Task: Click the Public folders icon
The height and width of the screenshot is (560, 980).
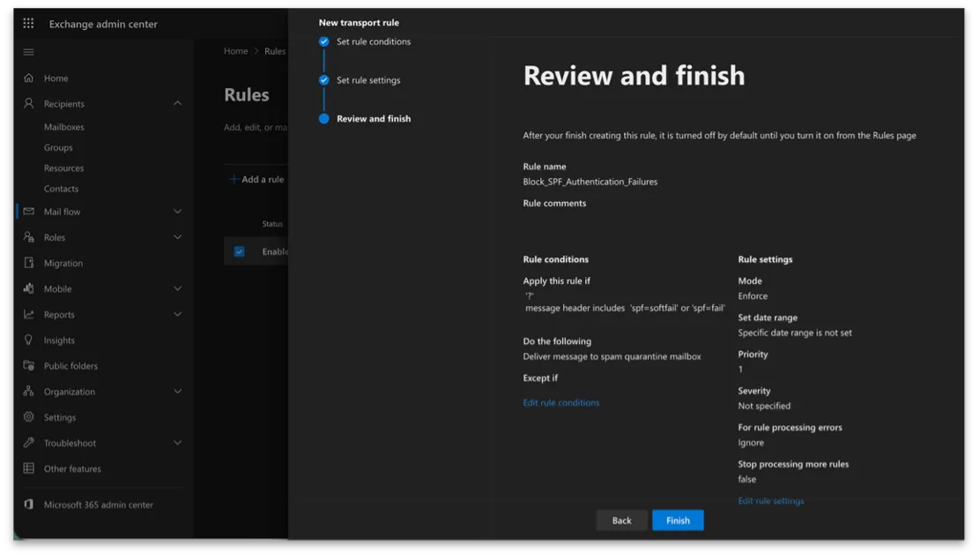Action: click(x=29, y=365)
